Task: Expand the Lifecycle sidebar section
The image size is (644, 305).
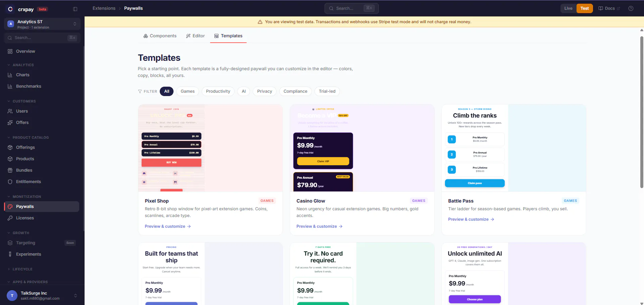Action: 20,269
